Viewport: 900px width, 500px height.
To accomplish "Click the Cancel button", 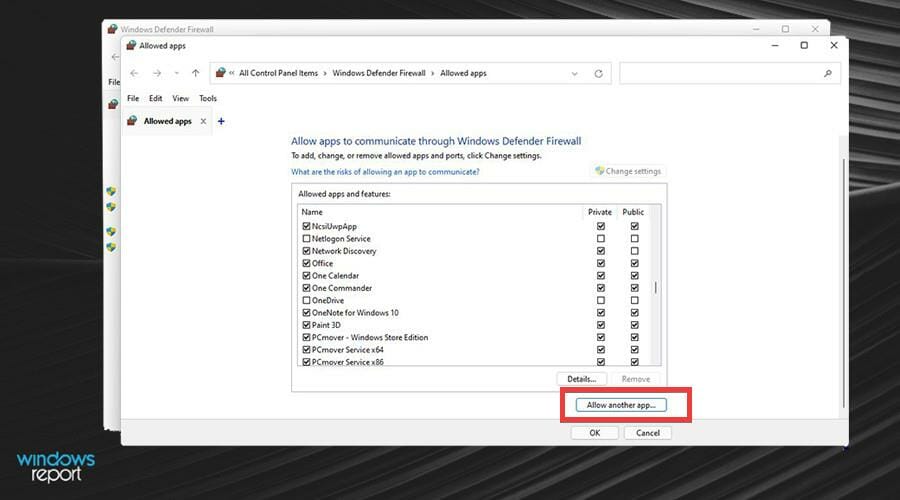I will pyautogui.click(x=647, y=433).
